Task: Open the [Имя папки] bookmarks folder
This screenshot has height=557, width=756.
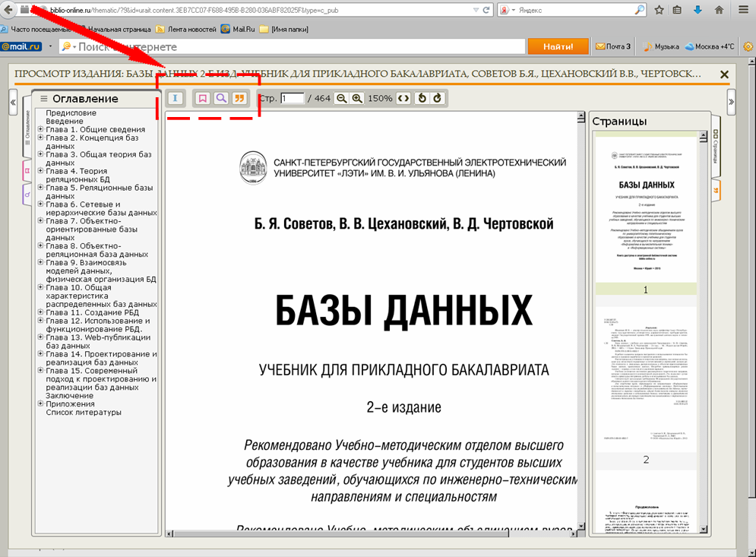Action: click(x=284, y=30)
